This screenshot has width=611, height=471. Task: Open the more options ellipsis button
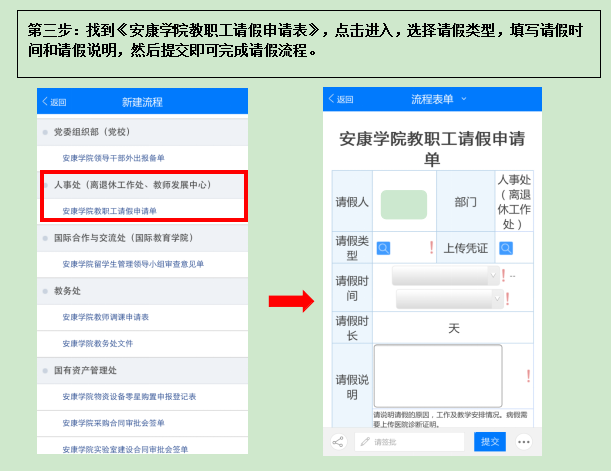tap(524, 441)
